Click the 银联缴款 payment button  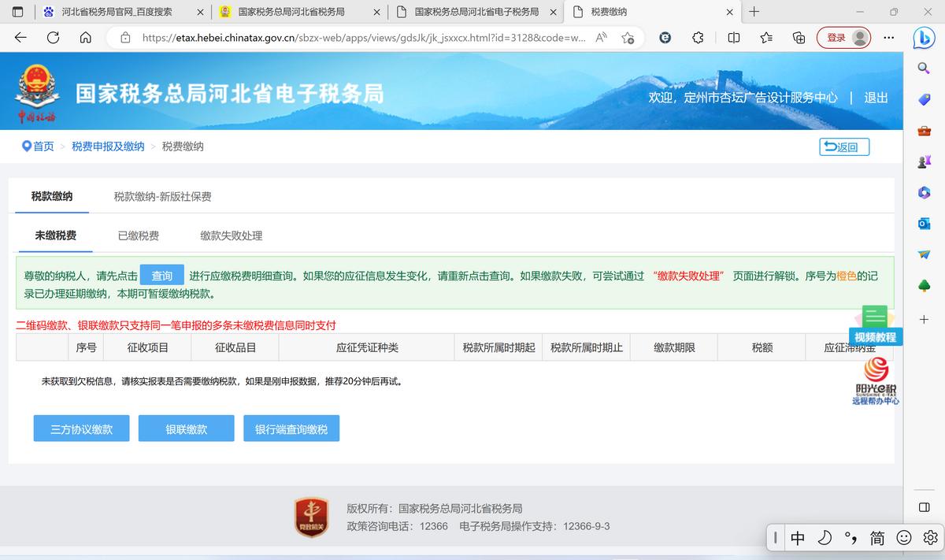pos(186,428)
